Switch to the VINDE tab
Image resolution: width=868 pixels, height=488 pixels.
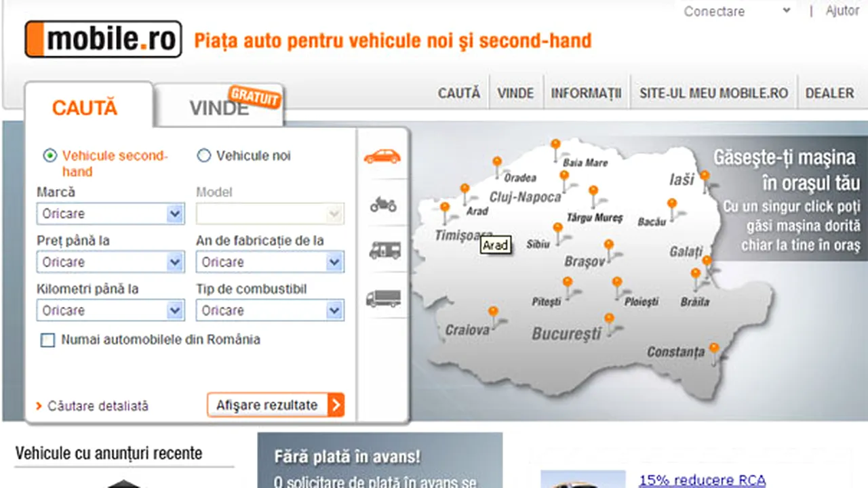(x=219, y=108)
